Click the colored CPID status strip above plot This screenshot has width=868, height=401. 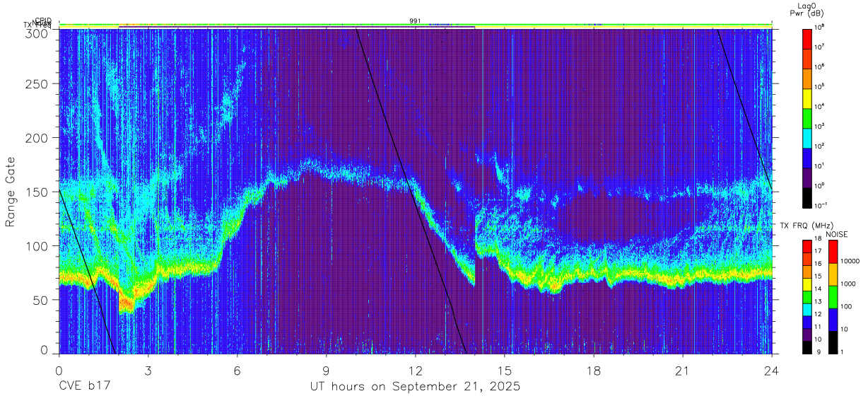point(415,25)
